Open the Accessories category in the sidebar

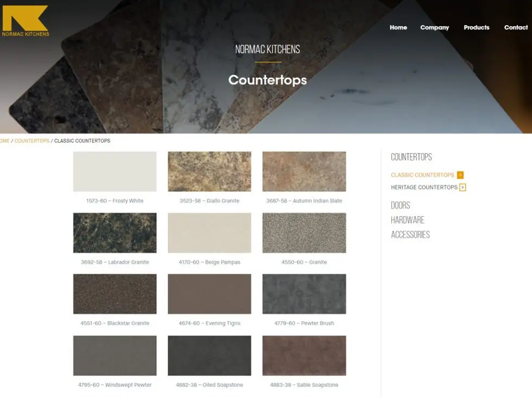click(x=410, y=235)
